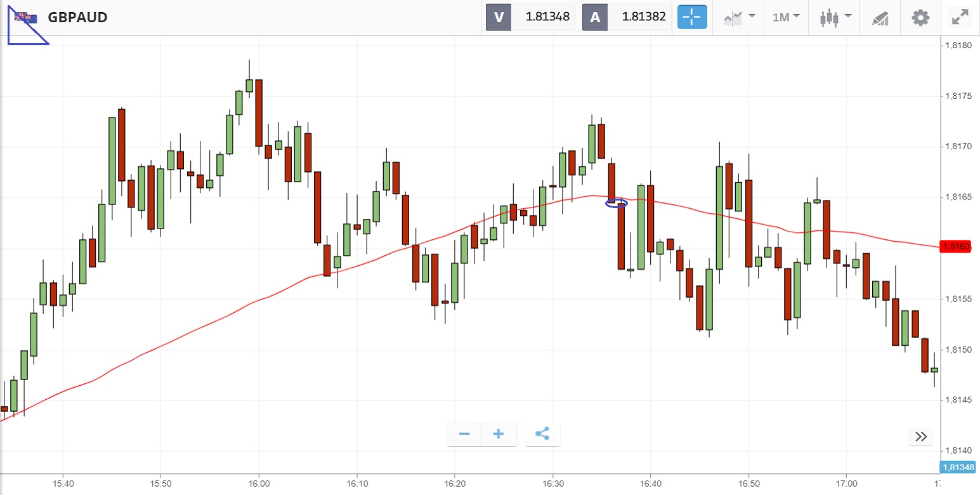Viewport: 980px width, 495px height.
Task: Open chart settings gear
Action: 920,17
